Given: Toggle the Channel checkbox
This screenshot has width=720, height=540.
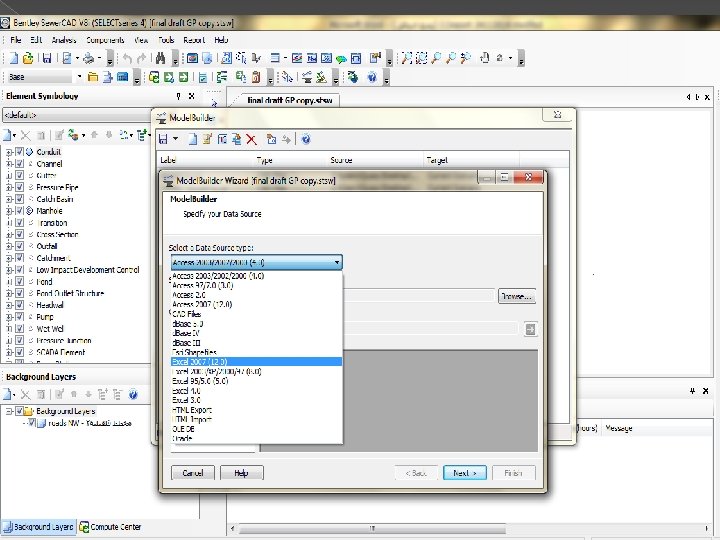Looking at the screenshot, I should click(19, 163).
